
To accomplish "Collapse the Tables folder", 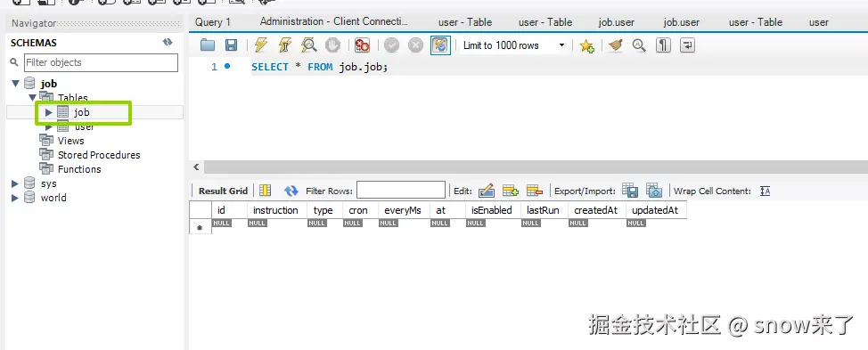I will pyautogui.click(x=33, y=98).
